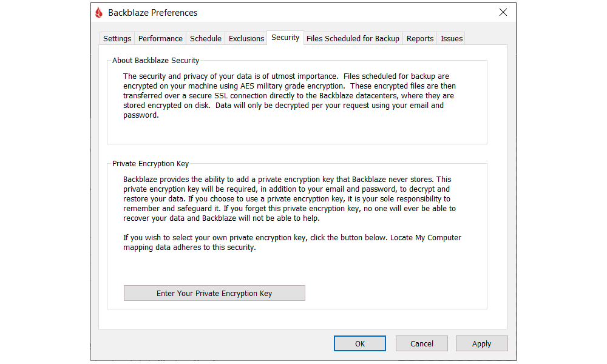Click the About Backblaze Security group heading

pyautogui.click(x=155, y=60)
